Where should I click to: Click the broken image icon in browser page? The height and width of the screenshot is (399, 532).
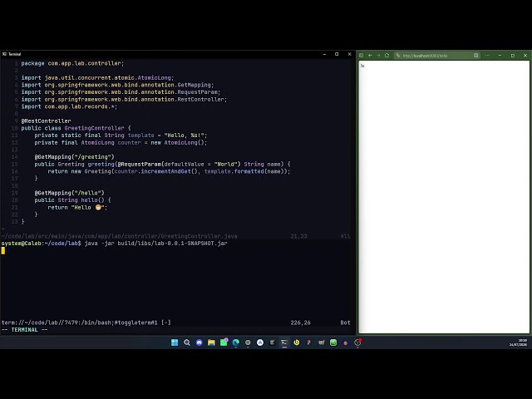coord(362,66)
